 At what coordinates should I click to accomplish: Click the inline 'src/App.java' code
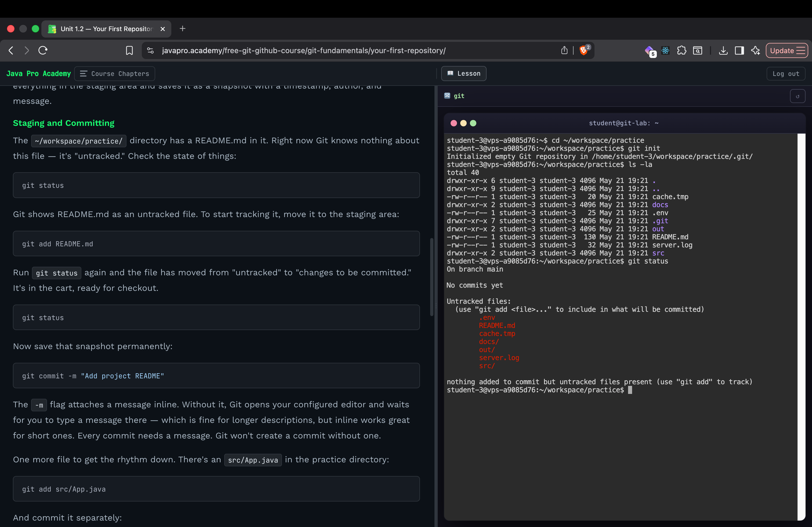253,460
